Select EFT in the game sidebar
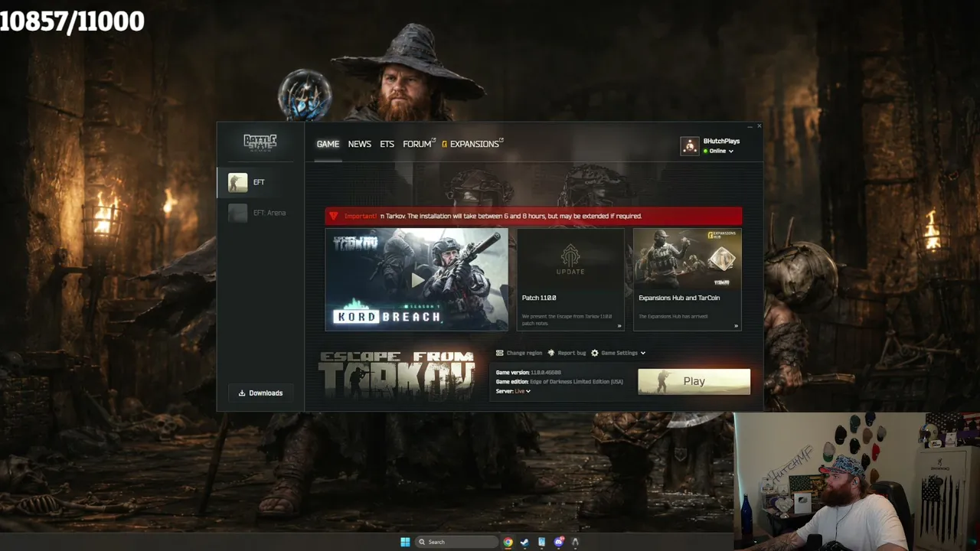The image size is (980, 551). (x=260, y=182)
